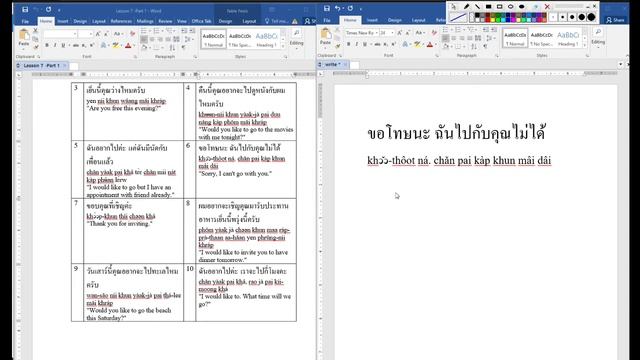
Task: Toggle Italic in the Lesson 7 window
Action: coord(55,45)
